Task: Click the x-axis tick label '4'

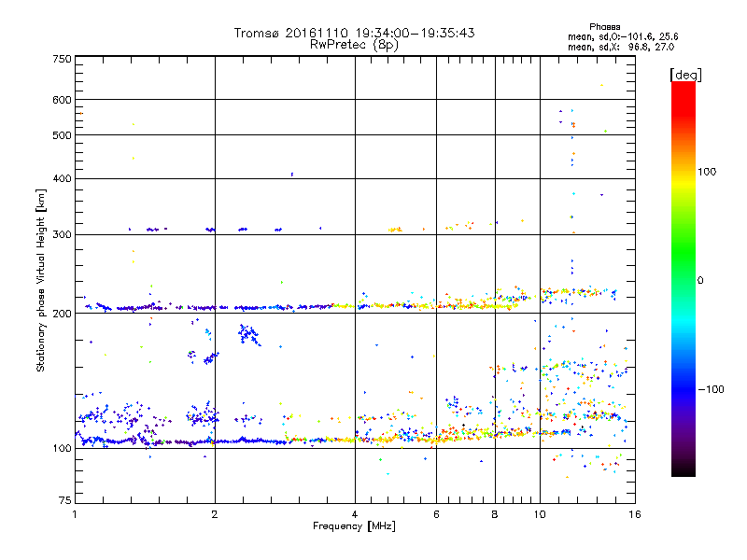Action: [x=355, y=514]
